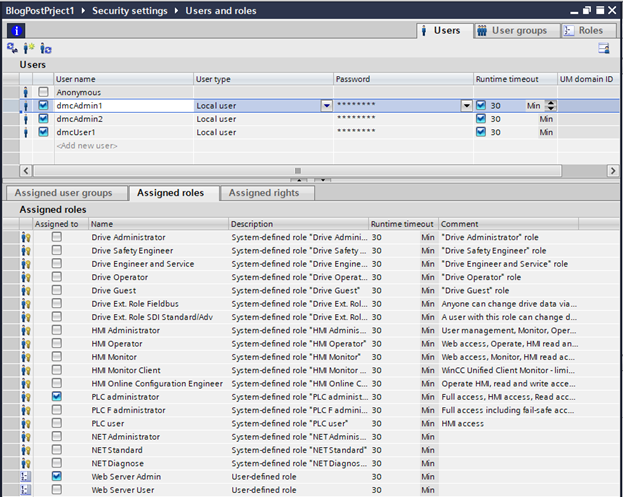Uncheck the PLC administrator assigned role
The width and height of the screenshot is (623, 497).
57,395
